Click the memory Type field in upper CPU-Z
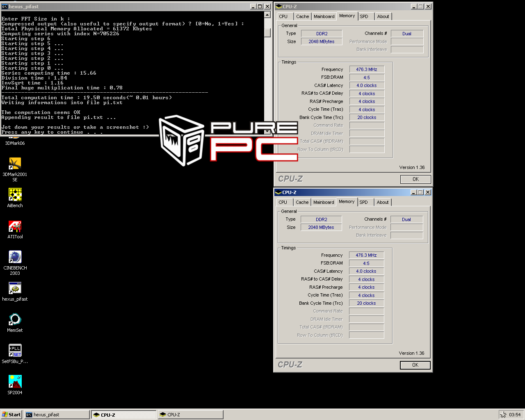Viewport: 525px width, 420px height. click(x=322, y=34)
